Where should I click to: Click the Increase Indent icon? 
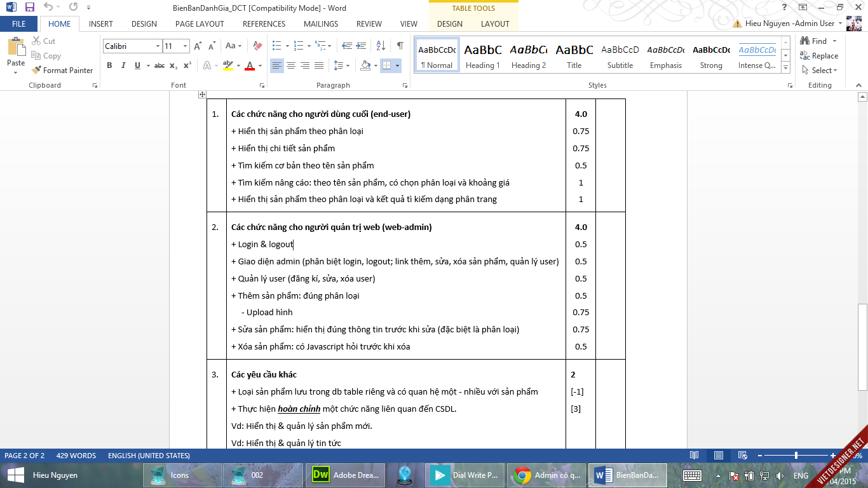pos(362,46)
